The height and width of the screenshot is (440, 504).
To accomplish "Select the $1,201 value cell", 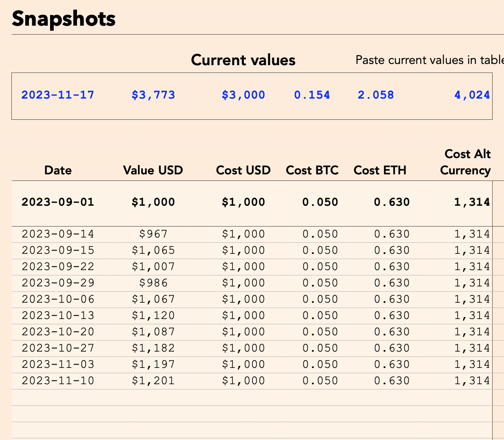I will (x=153, y=381).
